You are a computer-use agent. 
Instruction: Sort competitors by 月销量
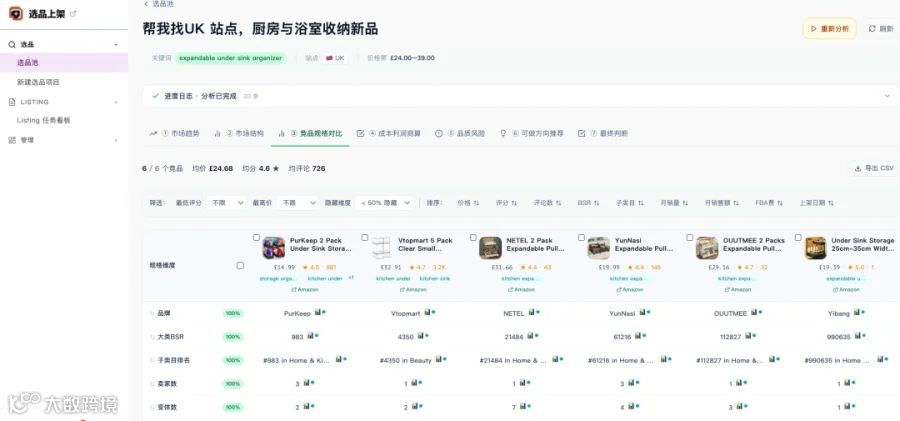pyautogui.click(x=673, y=203)
